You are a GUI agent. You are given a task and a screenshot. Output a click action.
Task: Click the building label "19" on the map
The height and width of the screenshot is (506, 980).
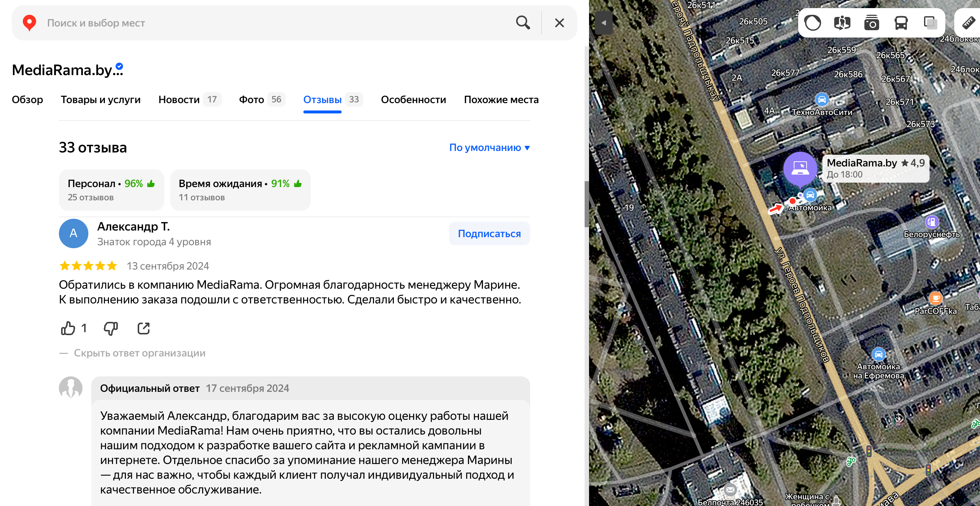click(x=629, y=207)
